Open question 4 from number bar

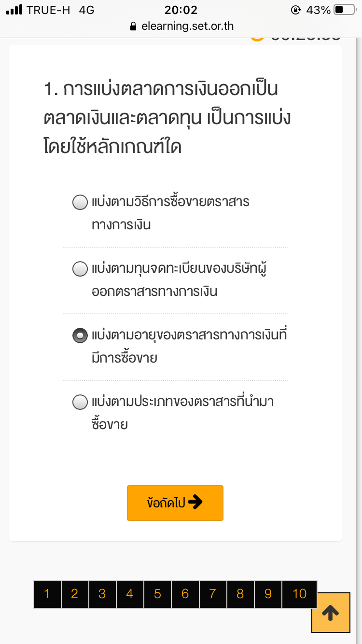[x=129, y=594]
